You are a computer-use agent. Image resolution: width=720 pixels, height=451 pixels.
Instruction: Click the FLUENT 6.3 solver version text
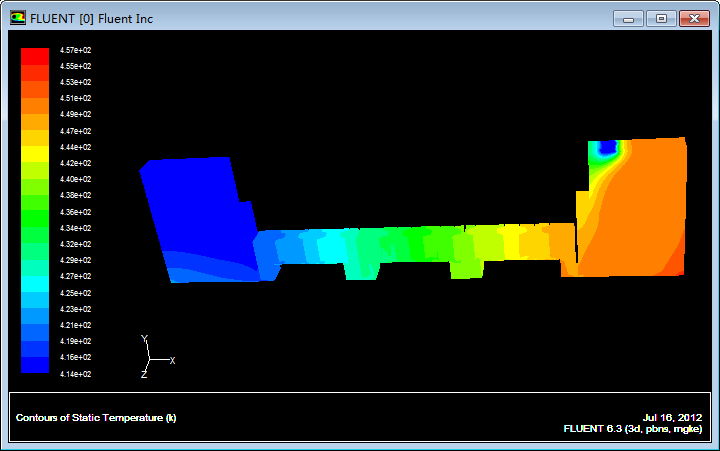[632, 429]
